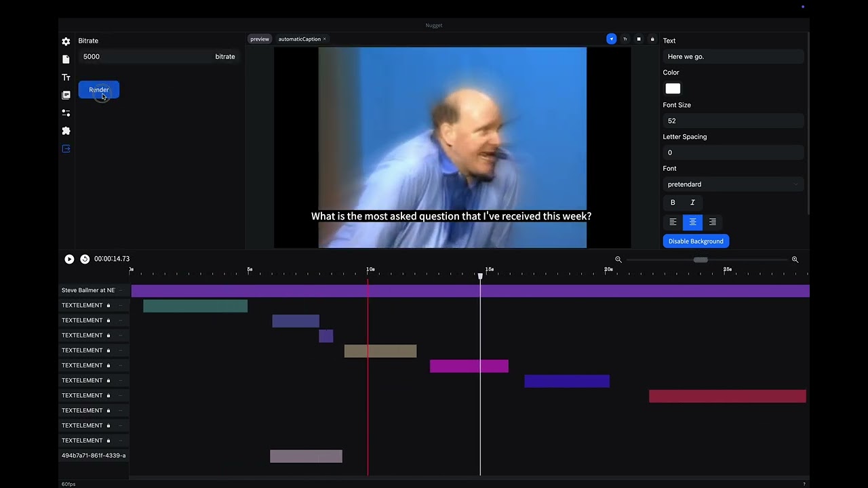Switch to the preview tab

[x=260, y=39]
